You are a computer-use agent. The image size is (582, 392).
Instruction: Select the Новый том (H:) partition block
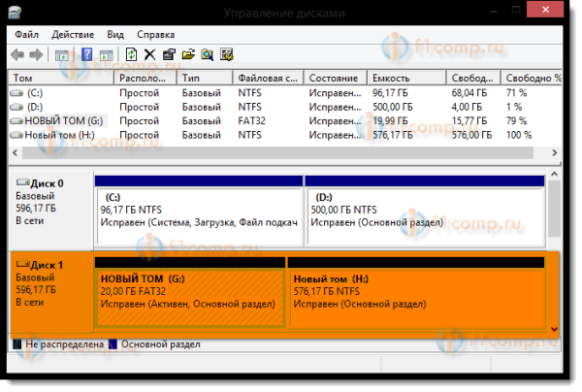417,296
